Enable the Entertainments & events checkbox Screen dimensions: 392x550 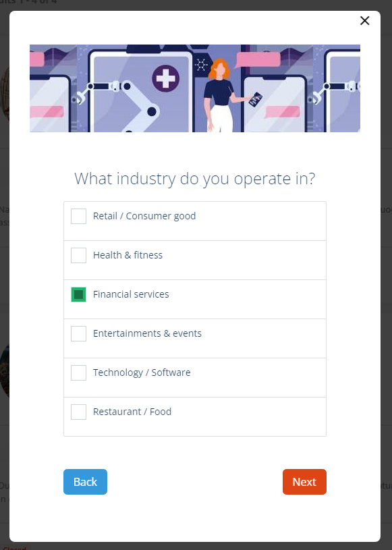(x=78, y=333)
